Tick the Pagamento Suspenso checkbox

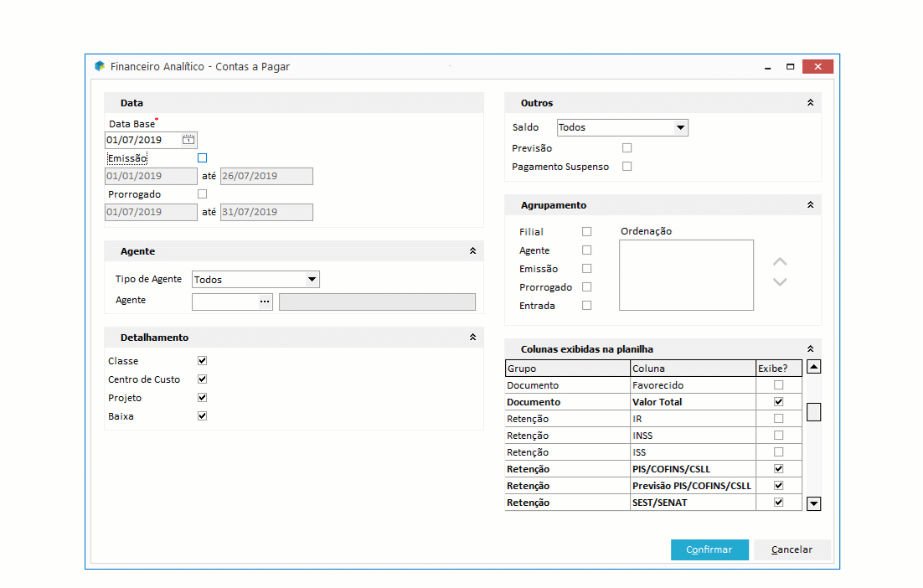pos(627,167)
